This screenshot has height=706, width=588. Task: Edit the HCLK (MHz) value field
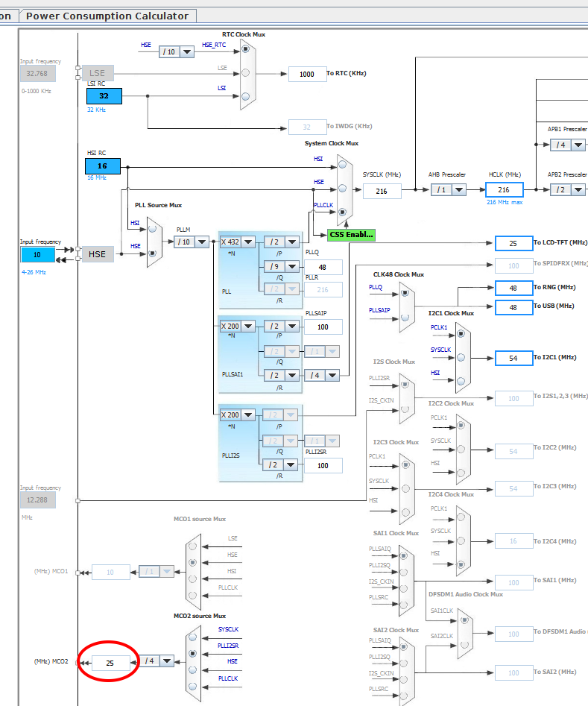tap(505, 190)
